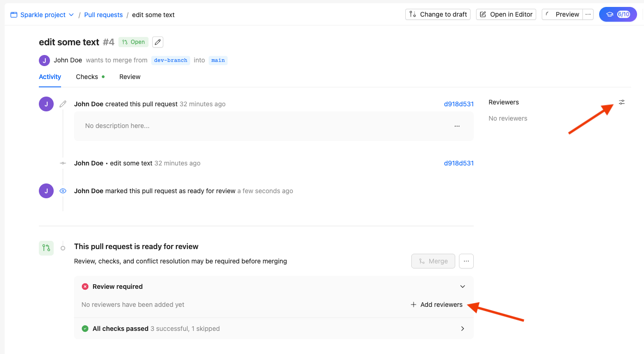Viewport: 644px width, 354px height.
Task: Open the Reviewers settings sliders icon
Action: click(622, 102)
